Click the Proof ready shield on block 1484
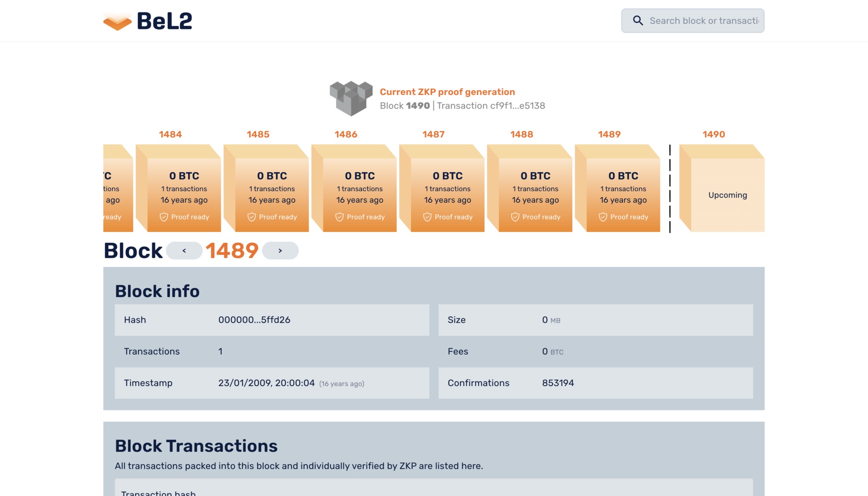This screenshot has width=868, height=496. [164, 217]
